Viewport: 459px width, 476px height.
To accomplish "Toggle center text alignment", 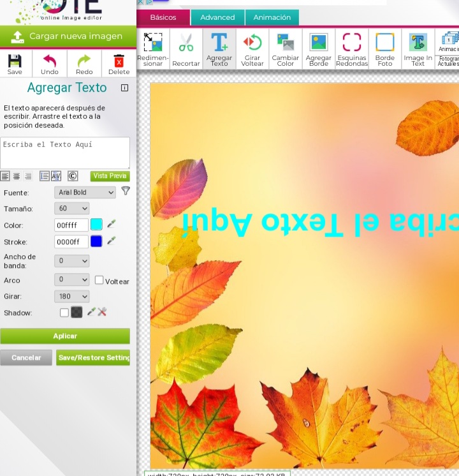I will tap(17, 176).
